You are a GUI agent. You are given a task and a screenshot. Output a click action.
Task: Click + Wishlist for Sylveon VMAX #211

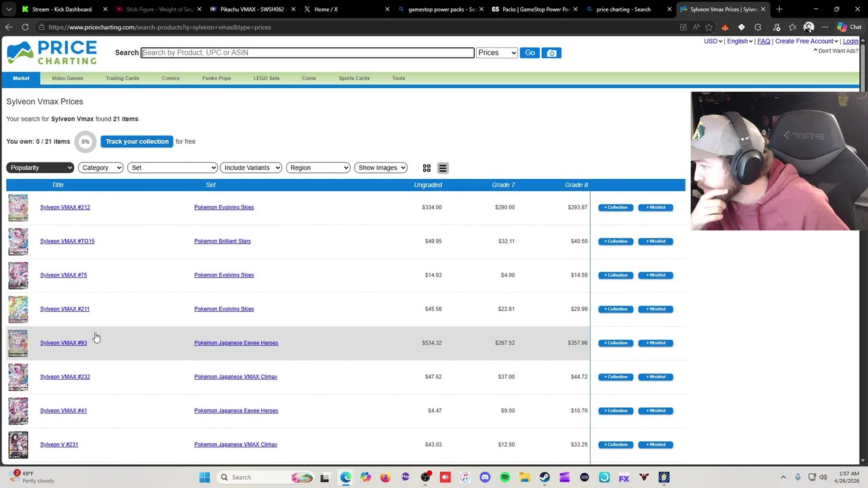pyautogui.click(x=656, y=309)
